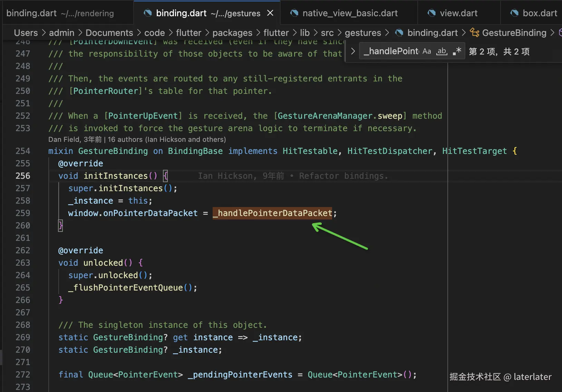Open the packages breadcrumb dropdown
The image size is (562, 392).
[232, 33]
